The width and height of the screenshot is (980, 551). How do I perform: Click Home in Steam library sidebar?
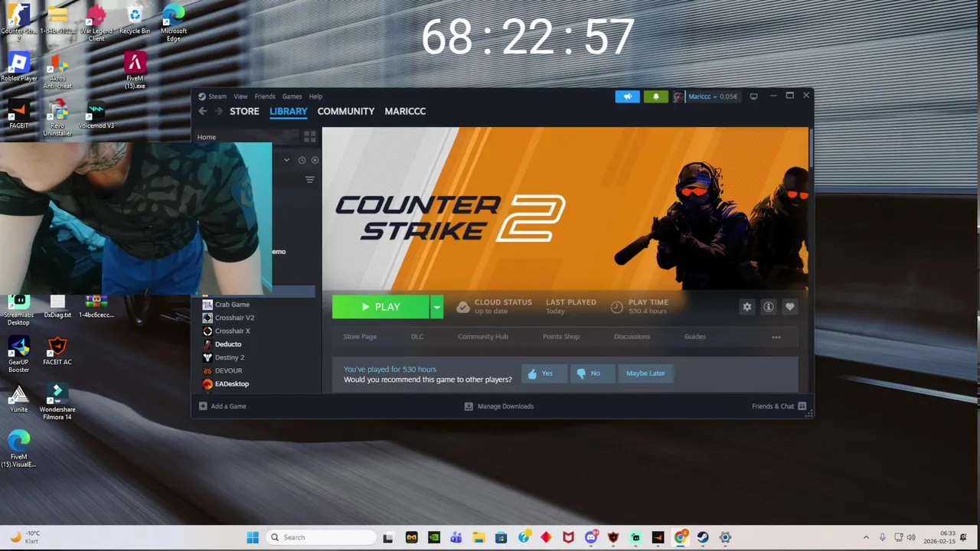(x=207, y=137)
